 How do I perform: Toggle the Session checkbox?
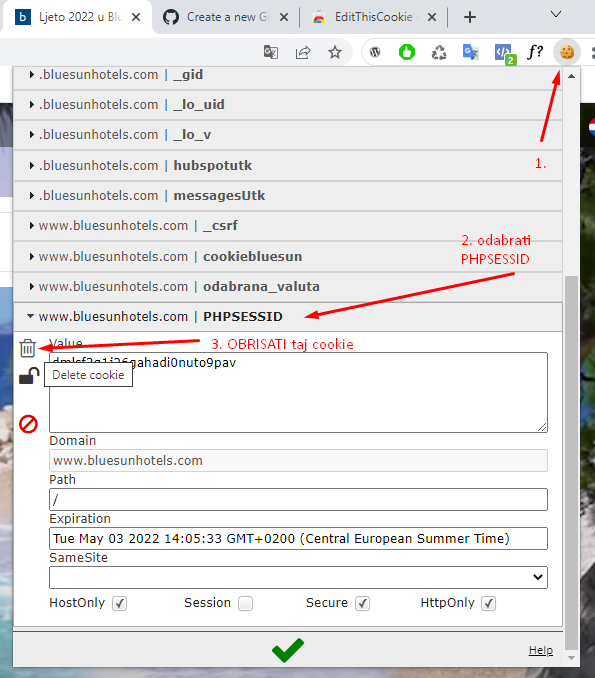click(246, 603)
